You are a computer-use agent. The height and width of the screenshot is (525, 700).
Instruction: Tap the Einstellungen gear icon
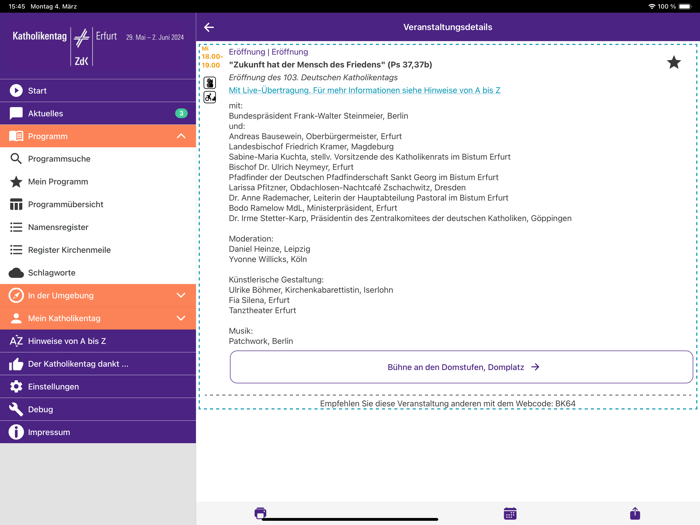click(16, 387)
